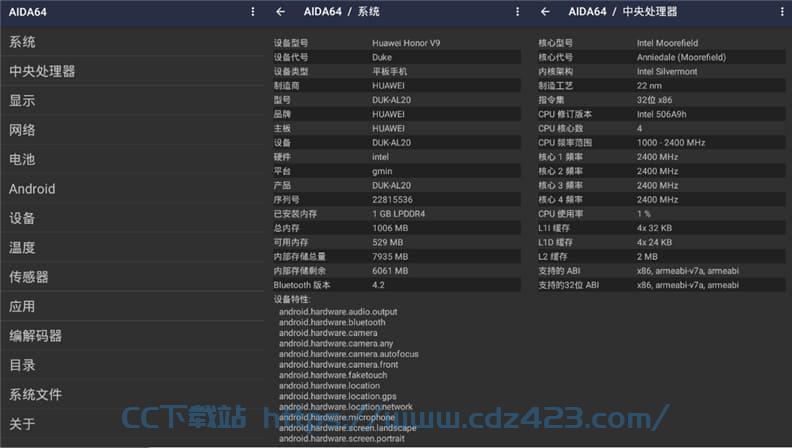Select android.hardware.bluetooth feature line

click(332, 322)
